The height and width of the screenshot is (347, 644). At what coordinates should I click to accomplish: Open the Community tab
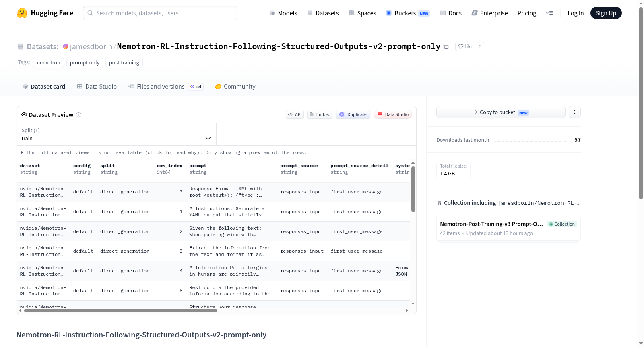point(235,86)
